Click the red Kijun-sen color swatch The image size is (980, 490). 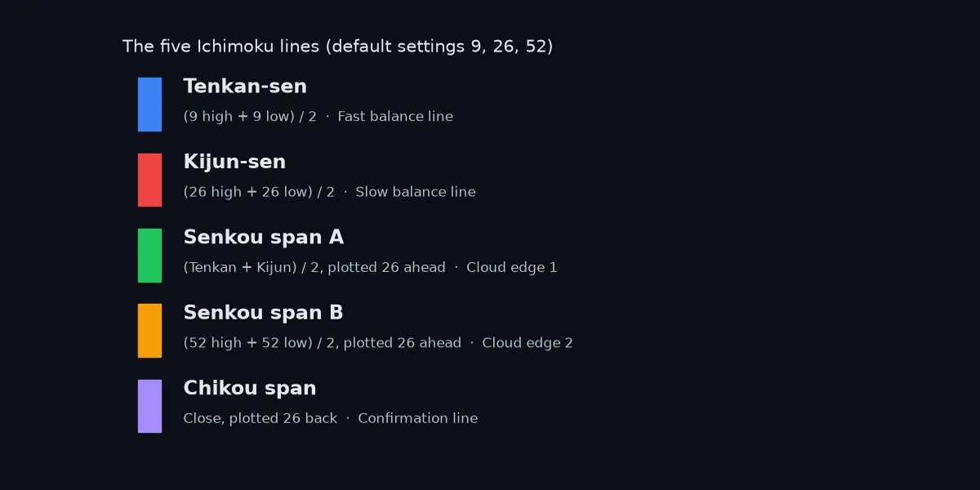[x=149, y=180]
